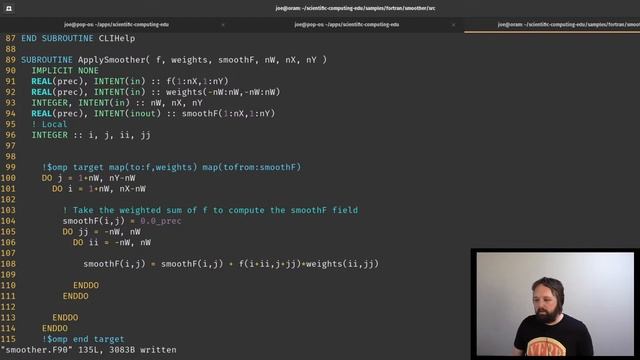The image size is (640, 360).
Task: Click line declaring f(1:nX,1:nY)
Action: (130, 81)
